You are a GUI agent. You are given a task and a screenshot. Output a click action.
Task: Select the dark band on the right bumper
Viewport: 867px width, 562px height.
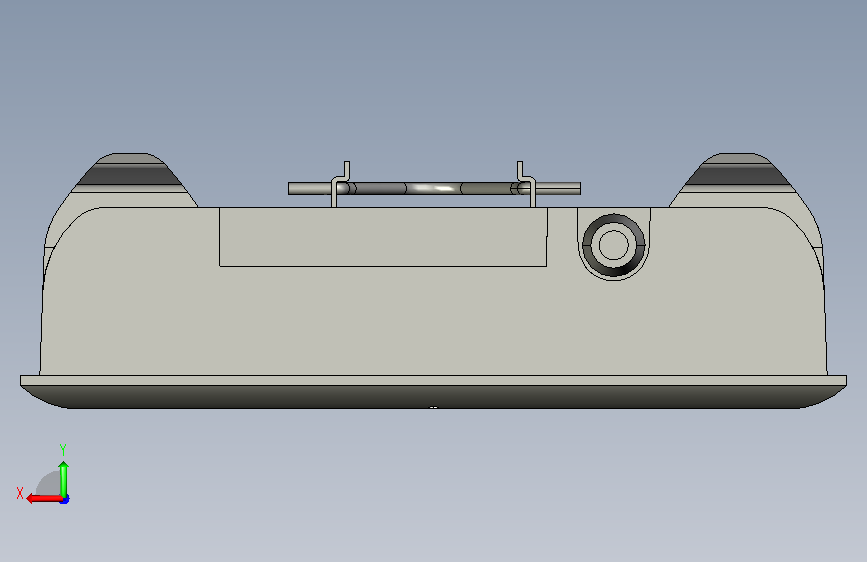coord(738,175)
